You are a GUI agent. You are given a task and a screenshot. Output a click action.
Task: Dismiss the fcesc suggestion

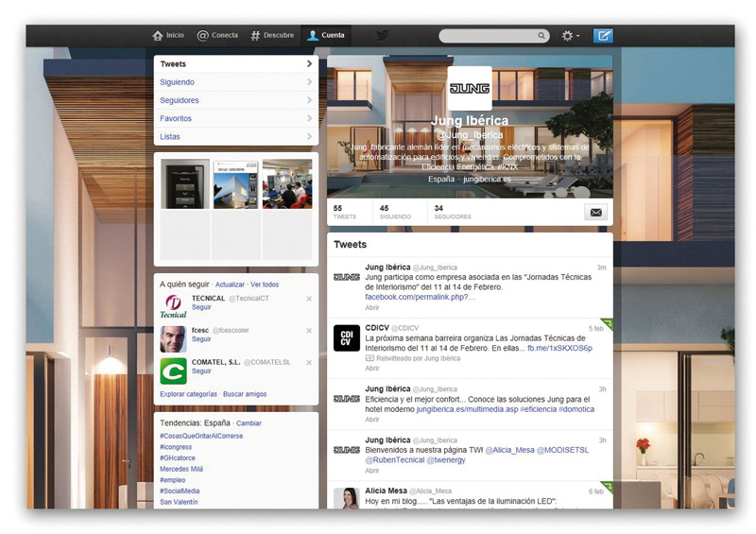(x=309, y=331)
